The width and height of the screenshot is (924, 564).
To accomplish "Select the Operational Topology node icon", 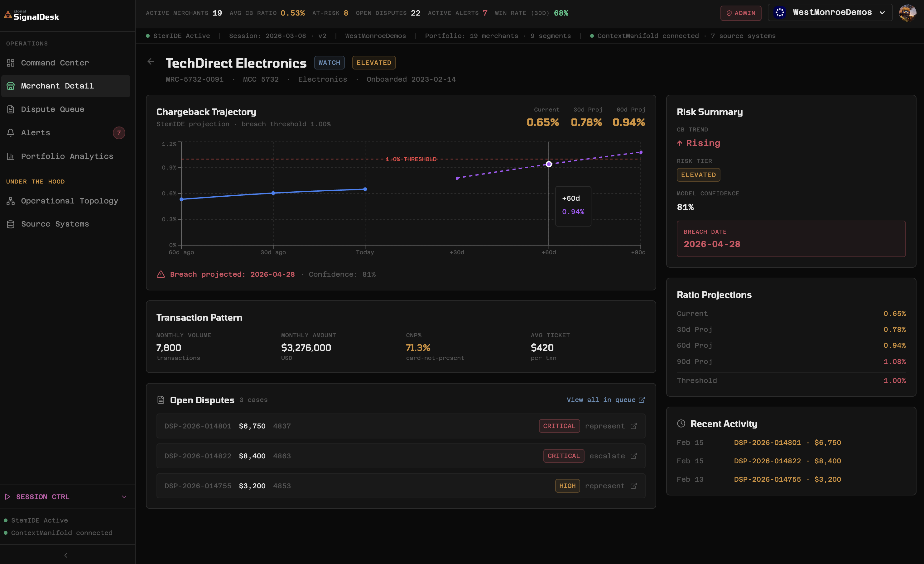I will click(11, 201).
